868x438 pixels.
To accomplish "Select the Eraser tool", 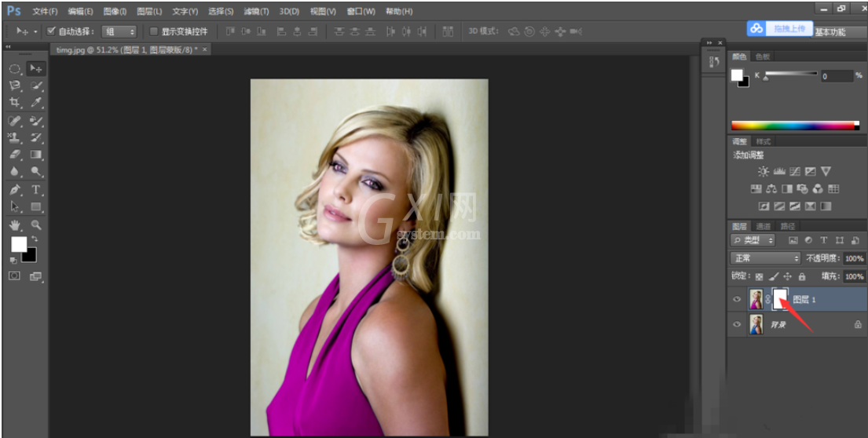I will tap(15, 155).
